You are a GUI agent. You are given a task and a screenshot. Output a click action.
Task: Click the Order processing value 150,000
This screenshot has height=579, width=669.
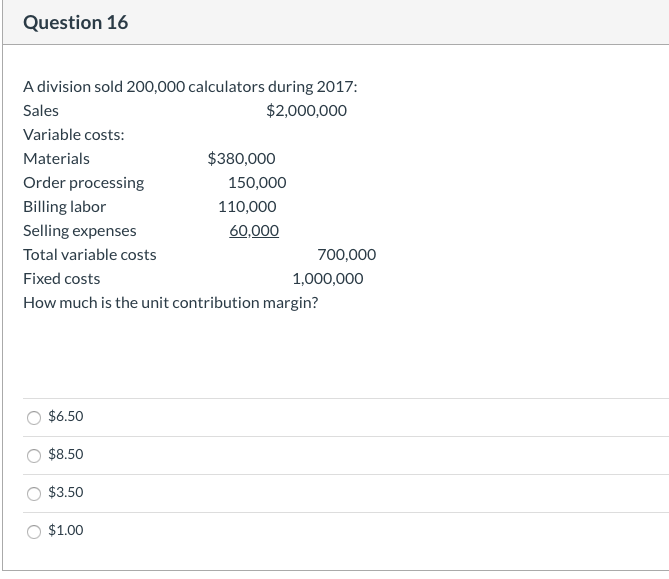[257, 183]
